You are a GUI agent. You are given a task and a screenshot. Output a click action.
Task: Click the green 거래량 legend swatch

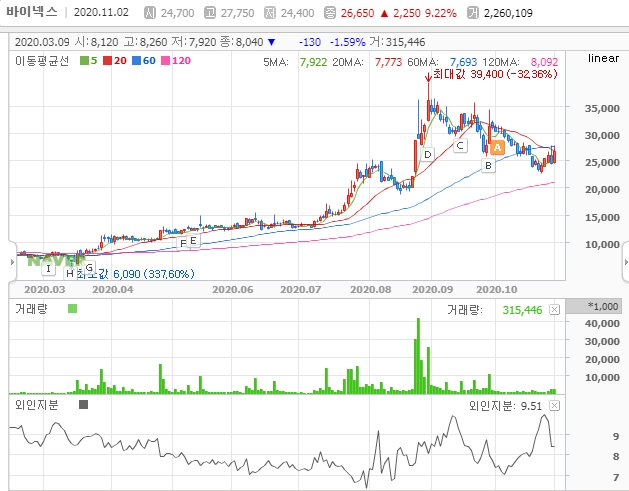pos(73,308)
